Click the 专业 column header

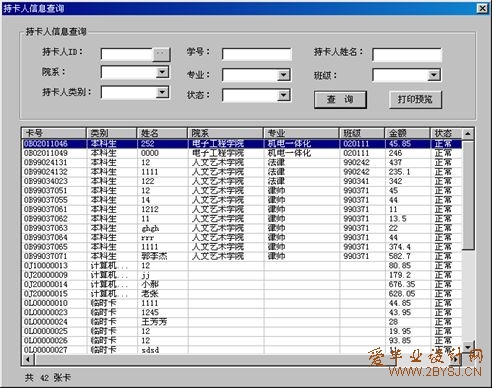(302, 133)
